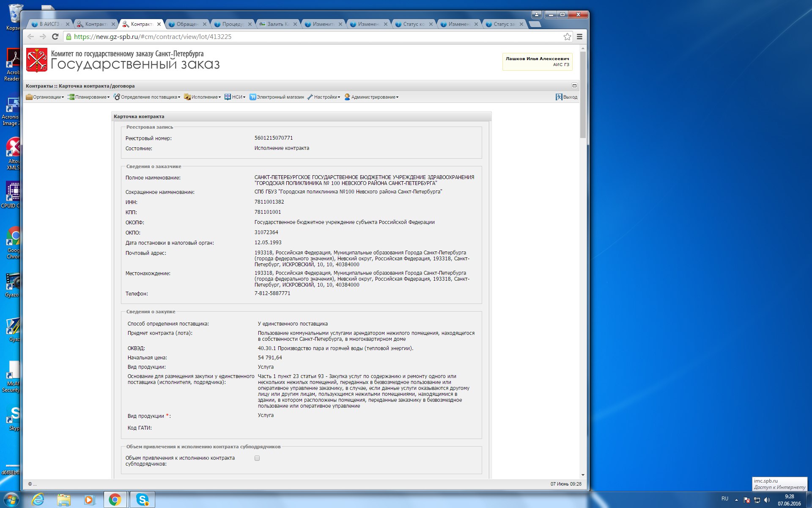
Task: Expand the Определение поставщика dropdown menu
Action: point(147,97)
